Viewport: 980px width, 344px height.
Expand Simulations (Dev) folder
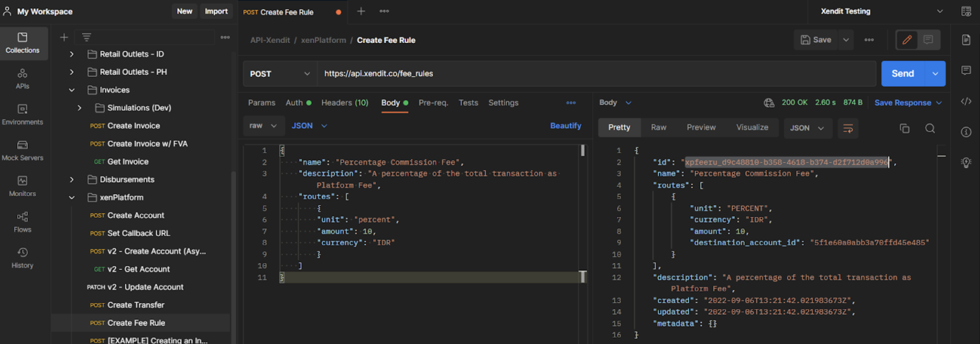[80, 108]
